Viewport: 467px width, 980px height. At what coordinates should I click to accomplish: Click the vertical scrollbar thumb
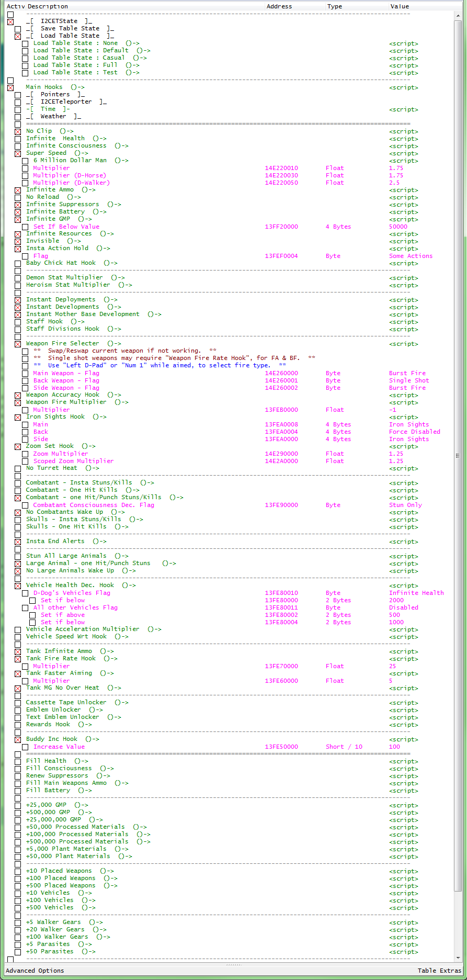point(458,455)
